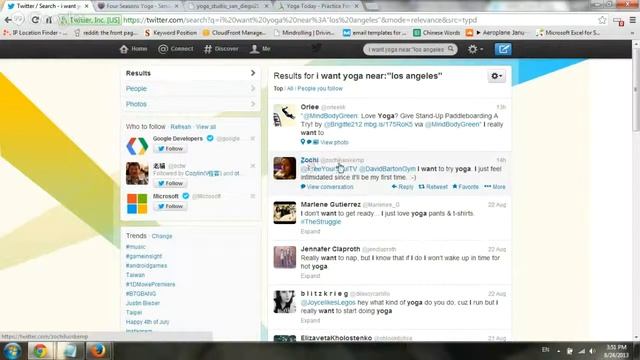Open the Chinese Words bookmark

(x=437, y=33)
